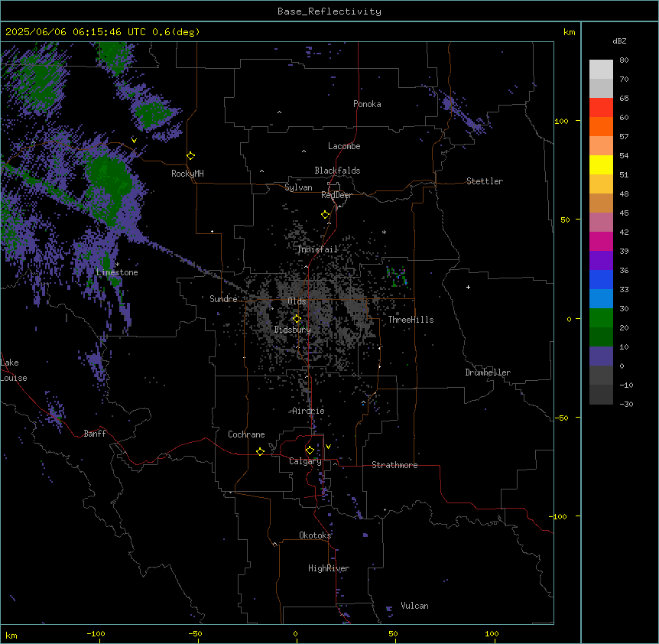Click the Ponoka city label
659x644 pixels.
coord(367,104)
